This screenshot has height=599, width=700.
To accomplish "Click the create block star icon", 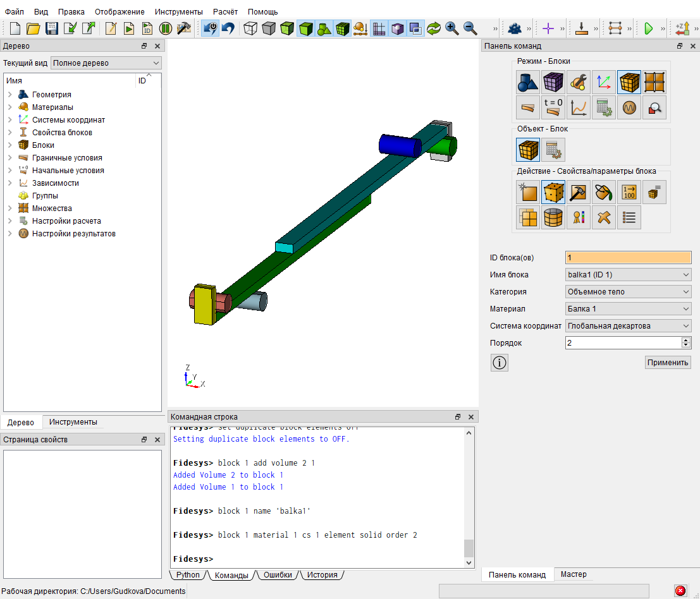I will click(527, 192).
